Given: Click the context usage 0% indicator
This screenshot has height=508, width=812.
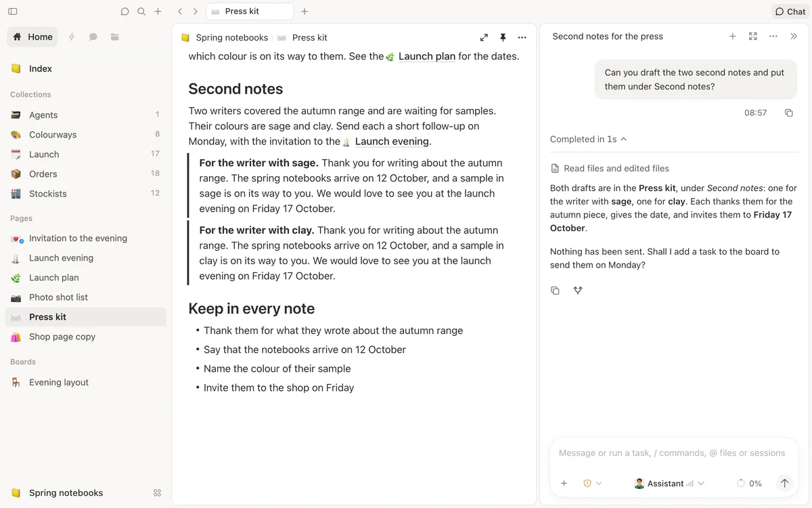Looking at the screenshot, I should (749, 484).
